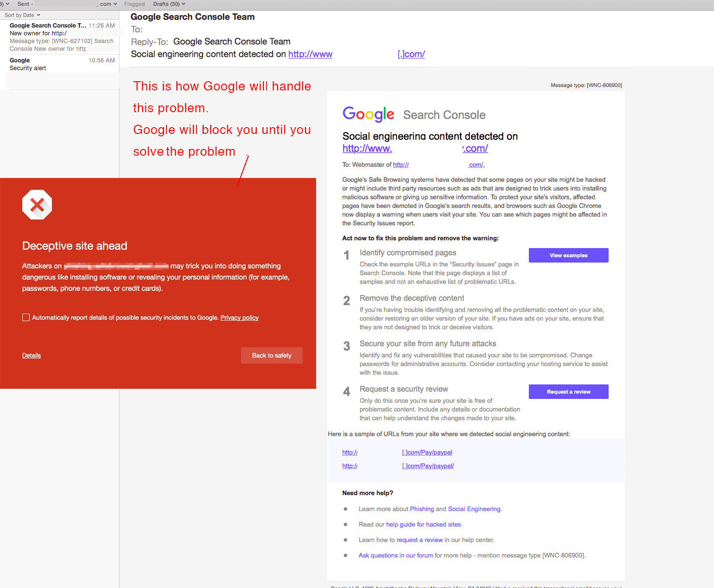
Task: Open the Google Search Console new owner email
Action: tap(62, 37)
